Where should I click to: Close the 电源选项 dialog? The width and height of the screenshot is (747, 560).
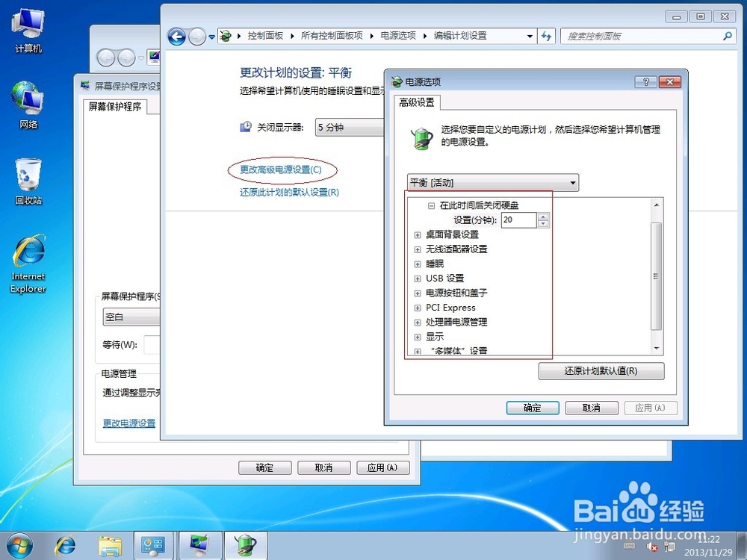(x=670, y=82)
